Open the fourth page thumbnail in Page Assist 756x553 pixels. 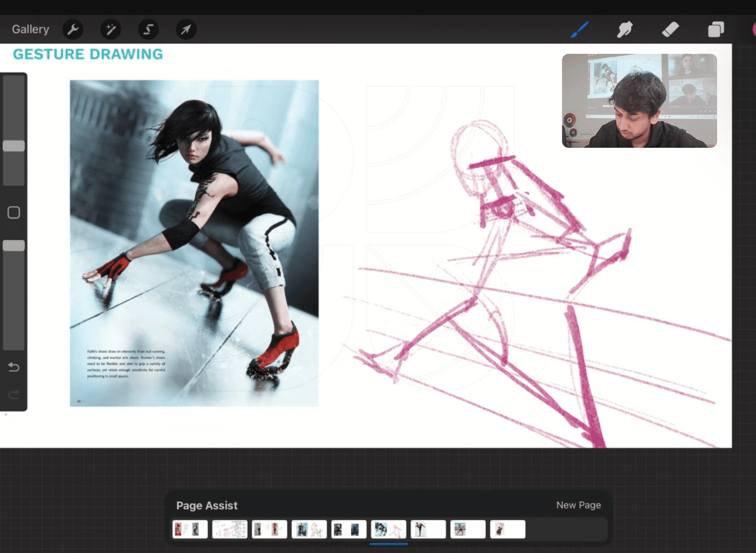click(309, 529)
